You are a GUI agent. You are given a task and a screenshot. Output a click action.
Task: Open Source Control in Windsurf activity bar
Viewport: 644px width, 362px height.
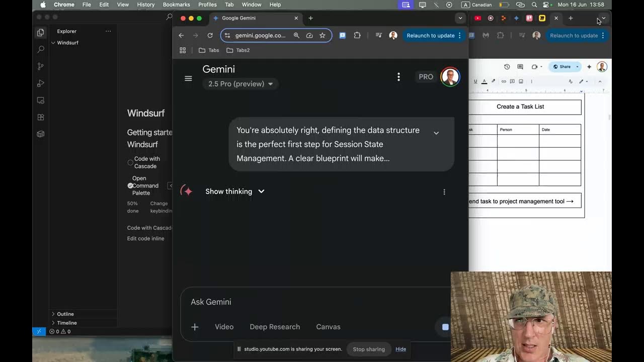(x=41, y=66)
